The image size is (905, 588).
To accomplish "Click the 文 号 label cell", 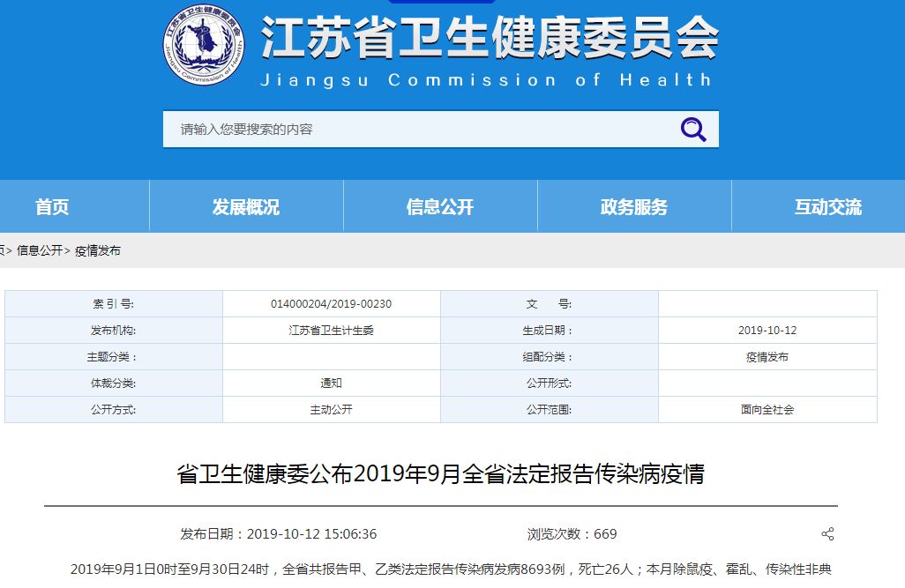I will point(550,303).
